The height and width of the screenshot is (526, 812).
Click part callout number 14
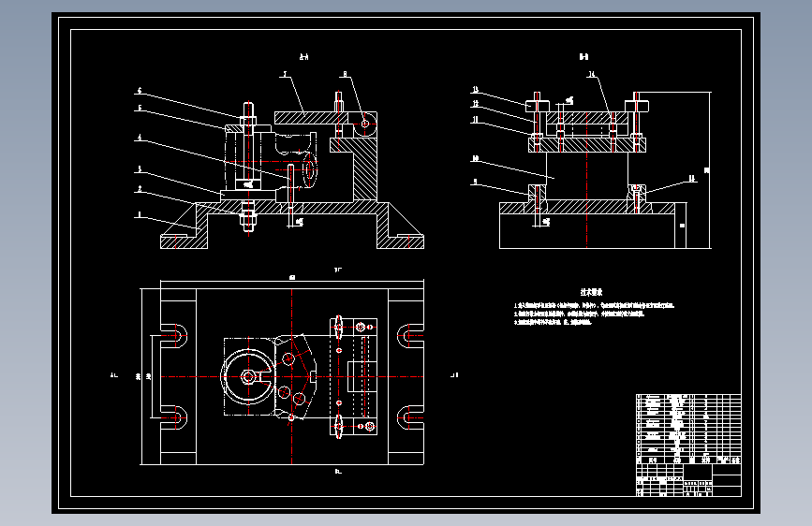[591, 75]
